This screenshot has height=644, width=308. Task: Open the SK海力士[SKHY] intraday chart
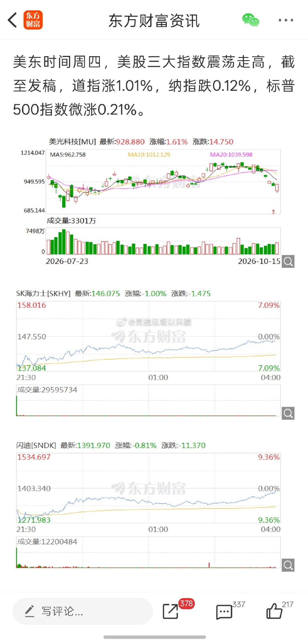[x=148, y=336]
